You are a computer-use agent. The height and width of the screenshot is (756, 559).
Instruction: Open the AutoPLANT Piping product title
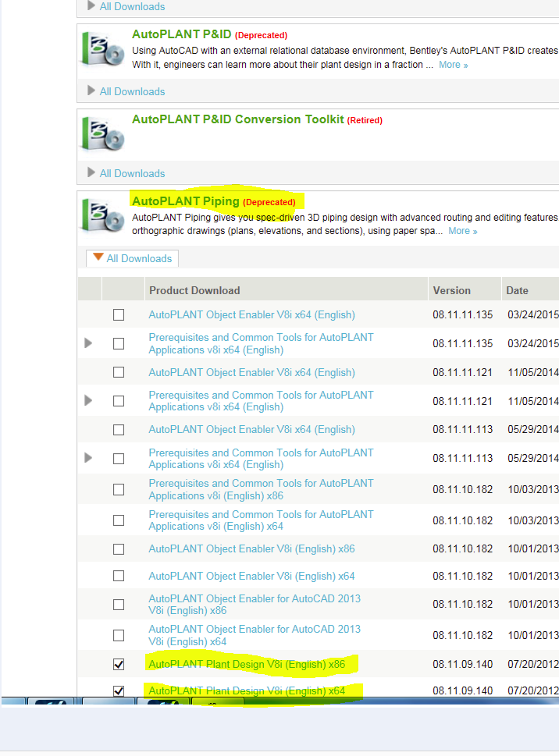pos(186,201)
